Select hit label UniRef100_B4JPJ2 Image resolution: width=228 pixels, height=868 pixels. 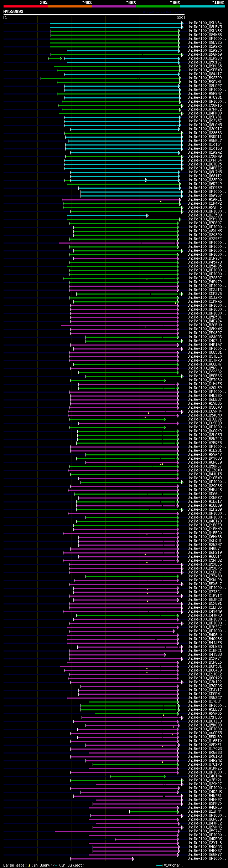[204, 823]
